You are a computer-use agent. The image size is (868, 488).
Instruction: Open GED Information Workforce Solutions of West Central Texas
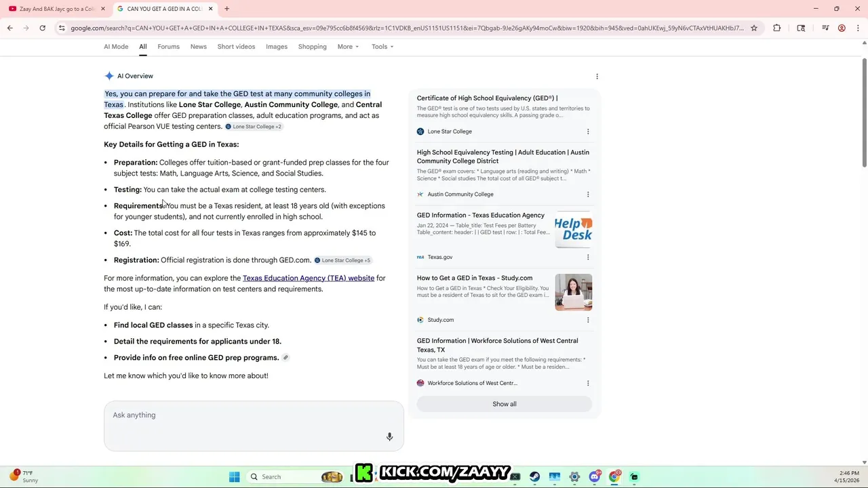point(498,346)
